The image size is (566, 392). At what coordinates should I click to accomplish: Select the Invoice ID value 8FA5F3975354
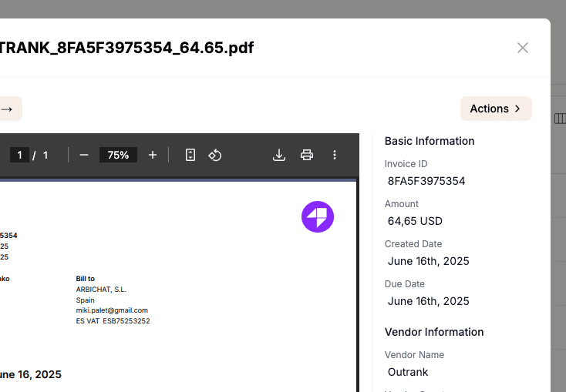[426, 181]
